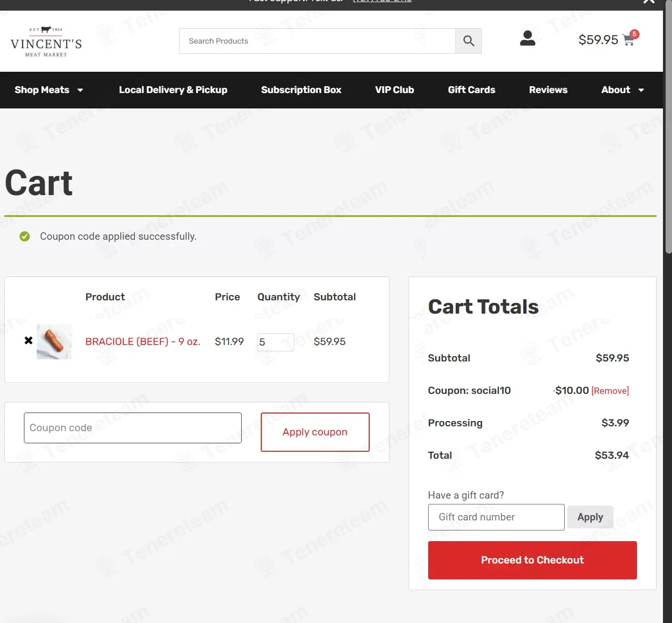
Task: Click the item price '$11.99'
Action: coord(229,341)
